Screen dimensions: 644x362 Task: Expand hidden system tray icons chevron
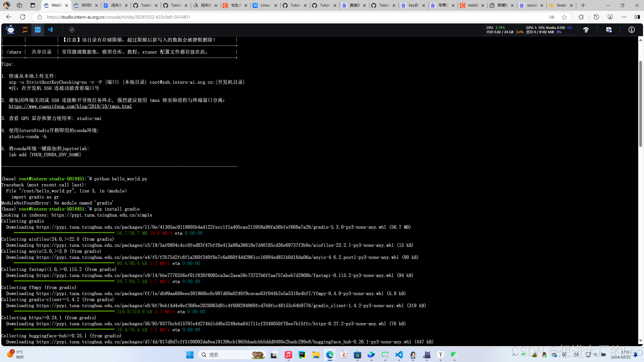pyautogui.click(x=514, y=354)
